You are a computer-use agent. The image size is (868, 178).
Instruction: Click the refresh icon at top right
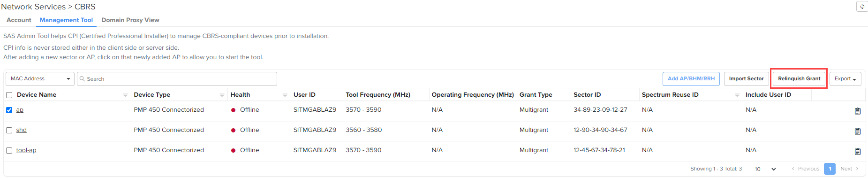click(x=862, y=7)
